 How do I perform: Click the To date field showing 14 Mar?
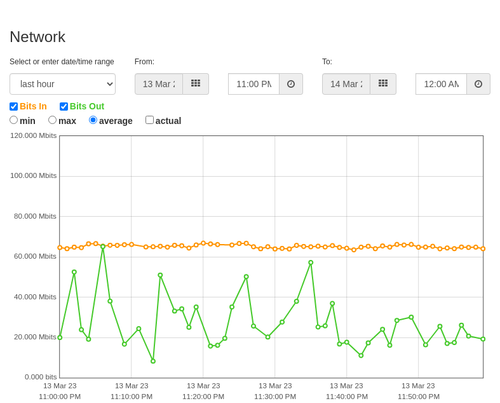click(x=346, y=84)
